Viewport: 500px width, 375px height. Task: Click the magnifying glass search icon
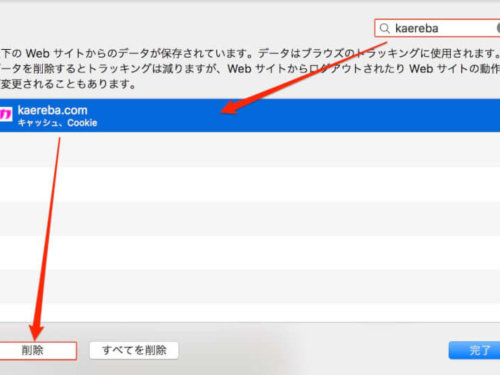tap(385, 28)
